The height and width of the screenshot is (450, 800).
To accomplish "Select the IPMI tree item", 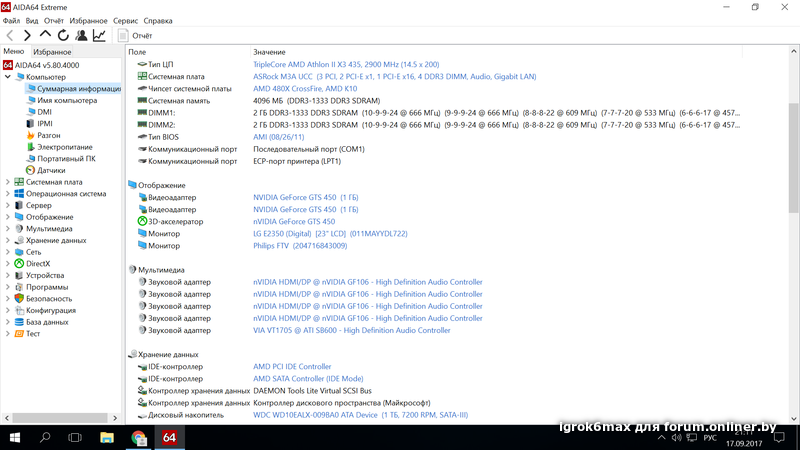I will [44, 123].
